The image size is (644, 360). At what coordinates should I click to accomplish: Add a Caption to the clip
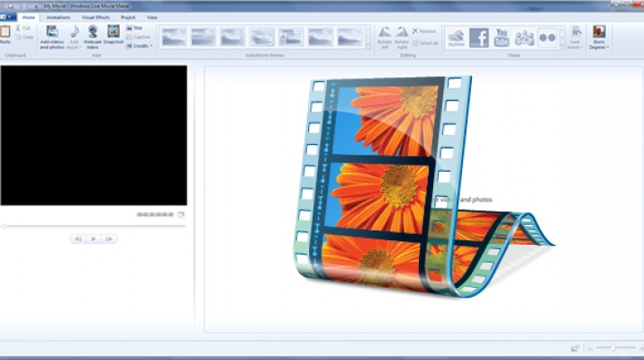139,37
